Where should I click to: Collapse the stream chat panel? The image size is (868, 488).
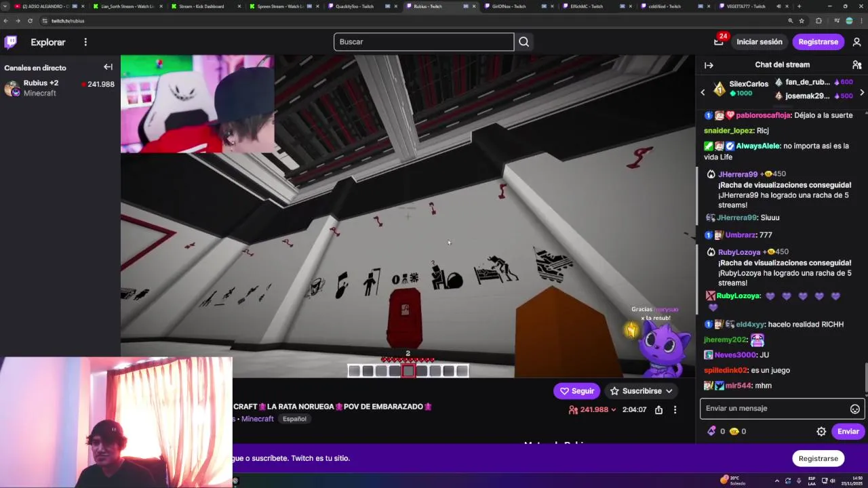pos(709,65)
